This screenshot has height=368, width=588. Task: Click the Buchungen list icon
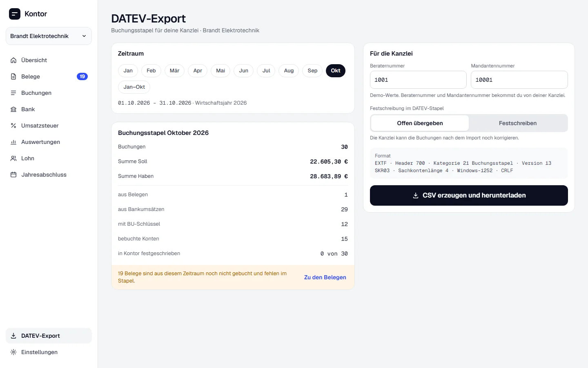pos(13,93)
